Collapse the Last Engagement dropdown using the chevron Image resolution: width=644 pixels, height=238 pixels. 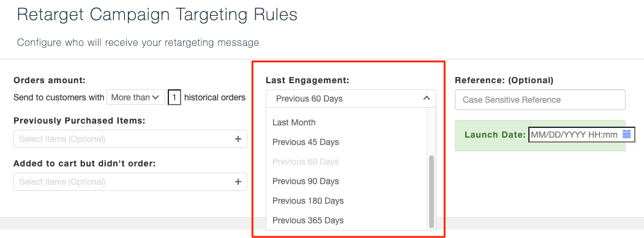[426, 98]
